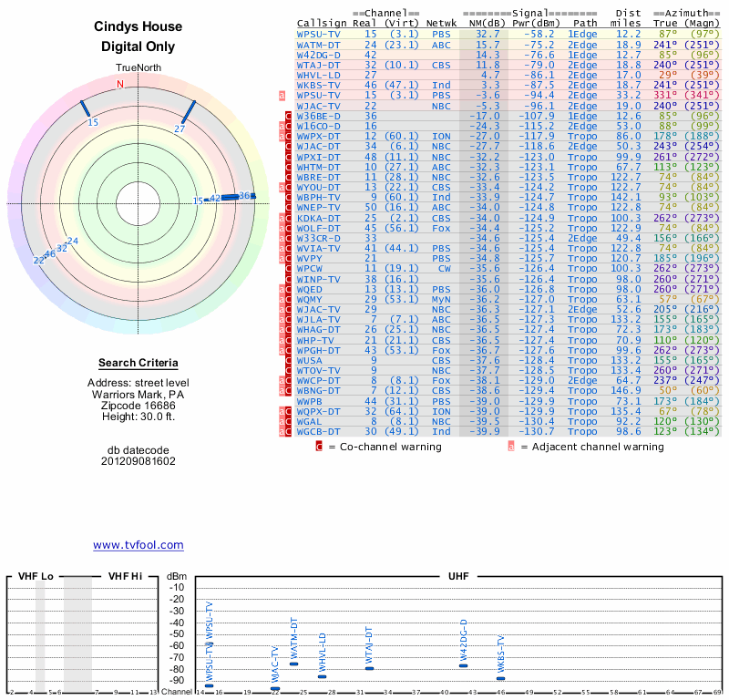This screenshot has width=729, height=700.
Task: Click the WTOV-TV callsign
Action: tap(318, 370)
